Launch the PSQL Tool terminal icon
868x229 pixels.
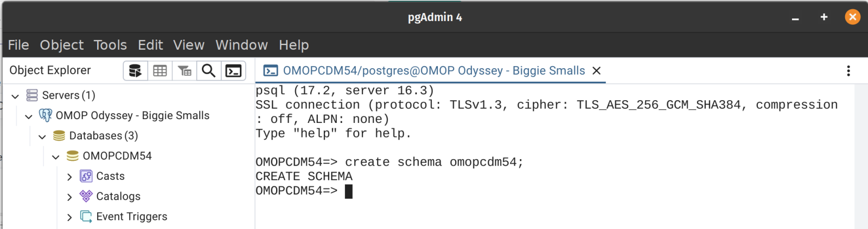[x=233, y=71]
